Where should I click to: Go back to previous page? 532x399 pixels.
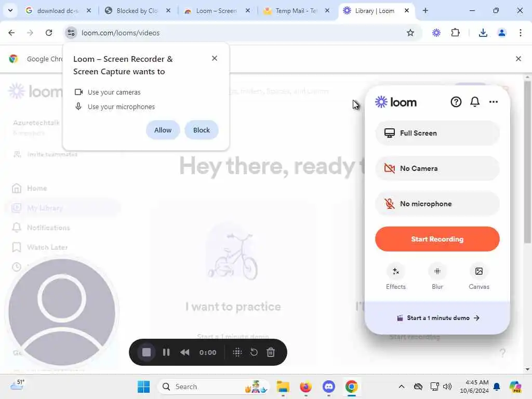coord(11,33)
